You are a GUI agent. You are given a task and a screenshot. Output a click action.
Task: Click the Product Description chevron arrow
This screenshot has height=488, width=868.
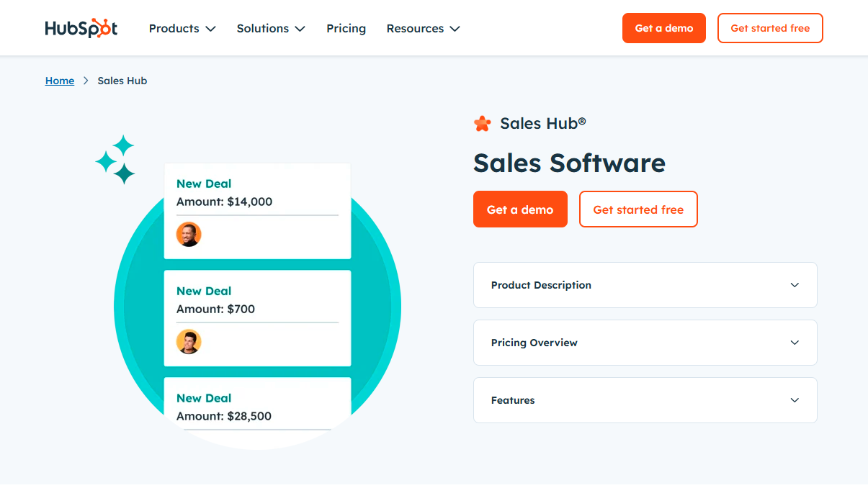click(x=795, y=285)
